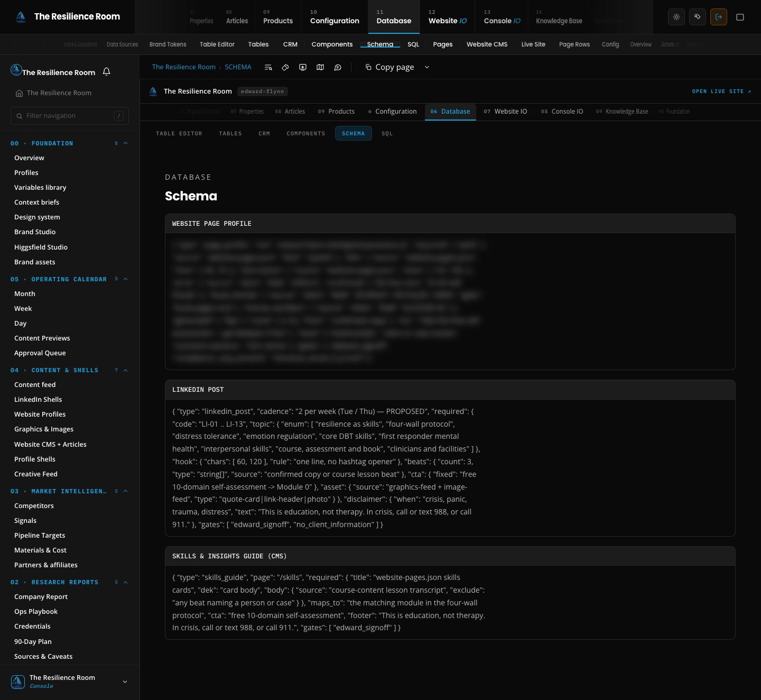Viewport: 761px width, 700px height.
Task: Click the LINKEDIN POST schema header
Action: click(x=450, y=390)
